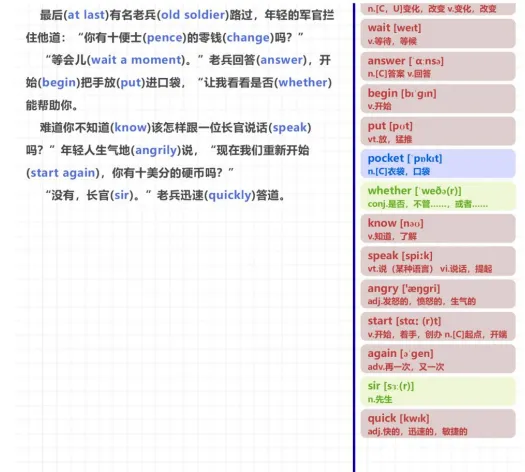The width and height of the screenshot is (525, 472).
Task: Click the definition 'v.知道，了解'
Action: (392, 237)
